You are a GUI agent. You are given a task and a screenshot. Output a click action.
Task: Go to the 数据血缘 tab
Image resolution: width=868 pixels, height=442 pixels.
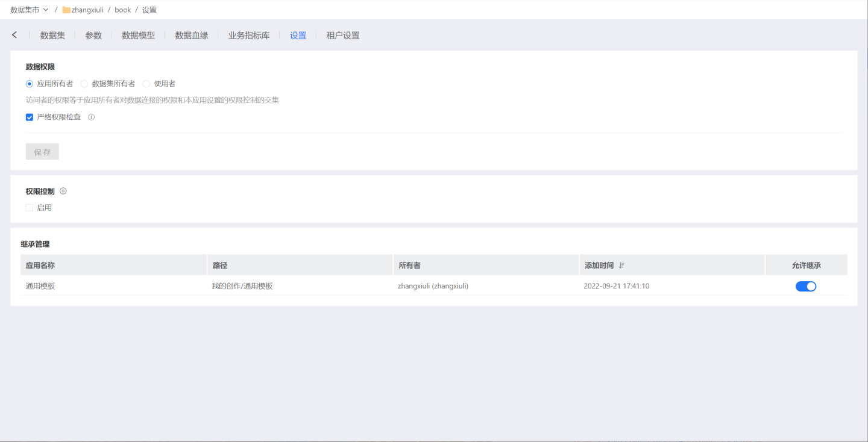[192, 36]
